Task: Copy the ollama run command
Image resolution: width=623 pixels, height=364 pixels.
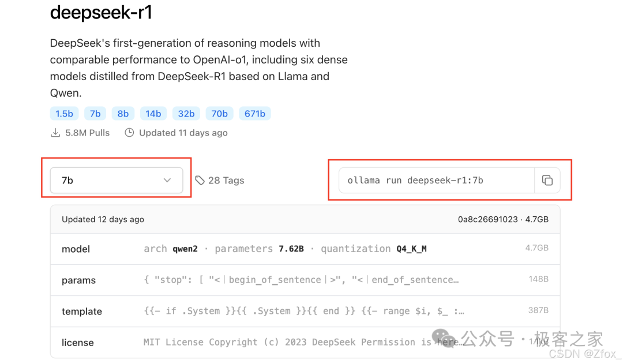Action: (x=547, y=181)
